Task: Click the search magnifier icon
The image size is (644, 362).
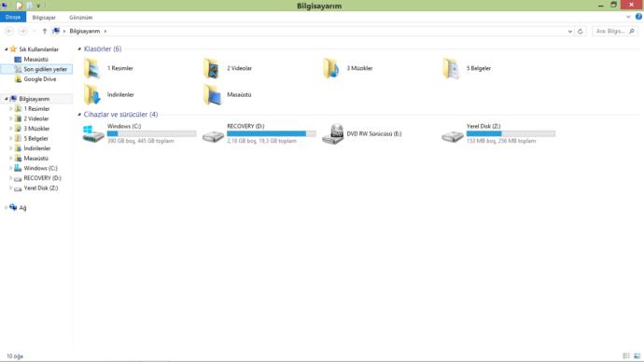Action: click(x=632, y=31)
